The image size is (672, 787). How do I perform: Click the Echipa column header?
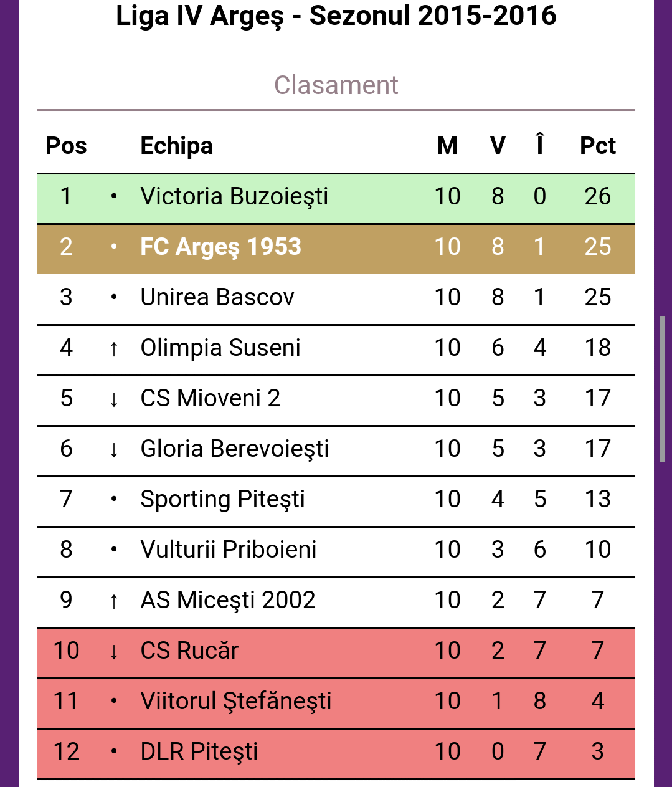pos(176,146)
